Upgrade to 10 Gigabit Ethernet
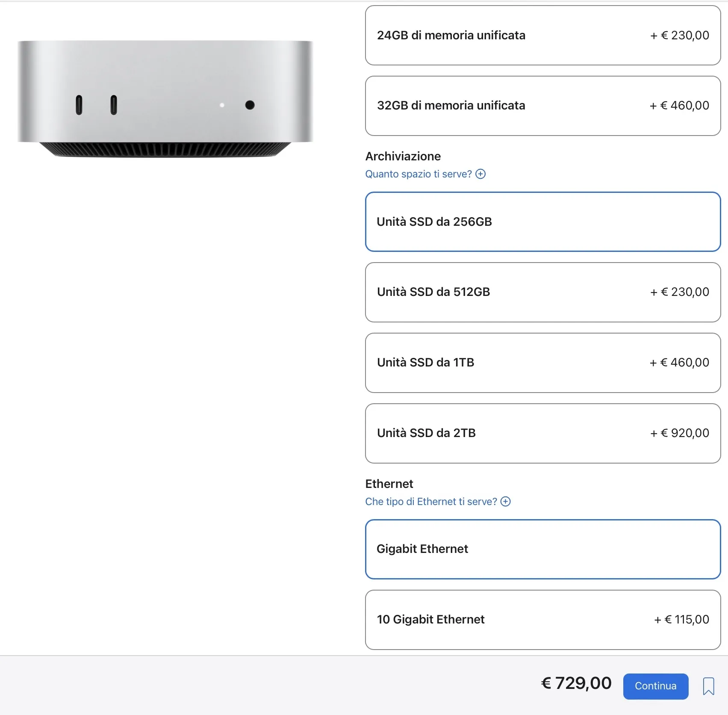 pos(542,620)
